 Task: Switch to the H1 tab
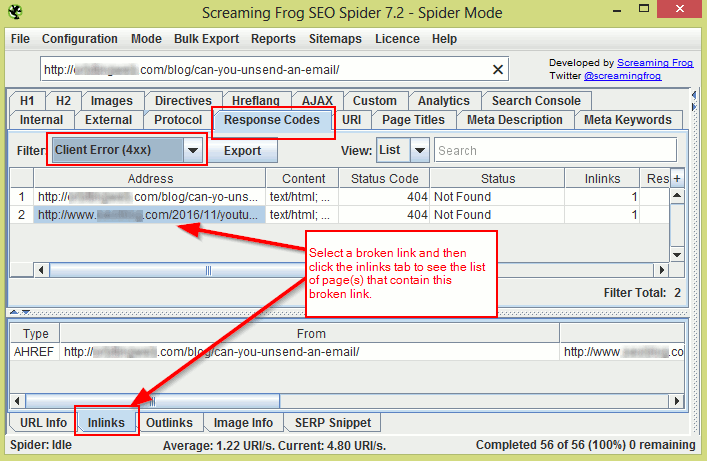(x=27, y=101)
